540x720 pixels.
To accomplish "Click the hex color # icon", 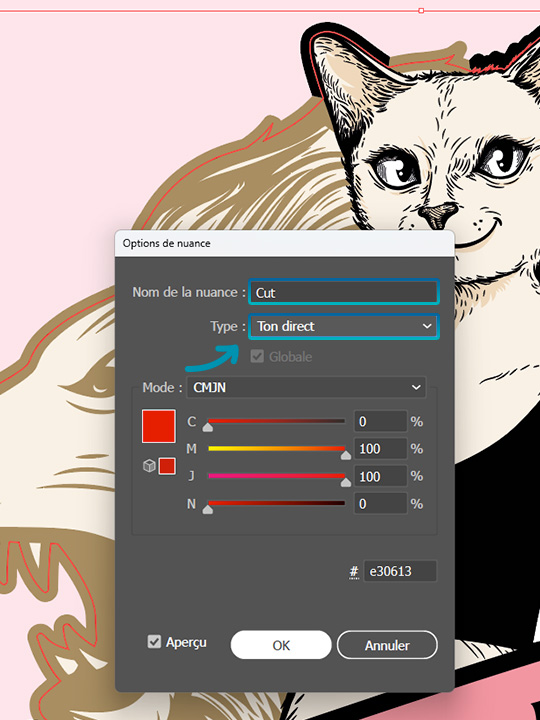I will click(x=354, y=572).
